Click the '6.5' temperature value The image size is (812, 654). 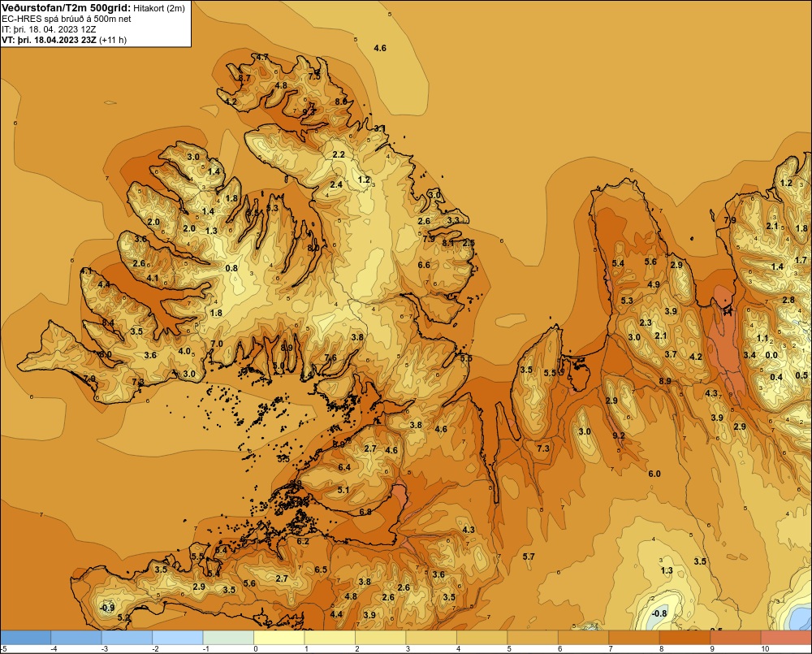pyautogui.click(x=321, y=570)
